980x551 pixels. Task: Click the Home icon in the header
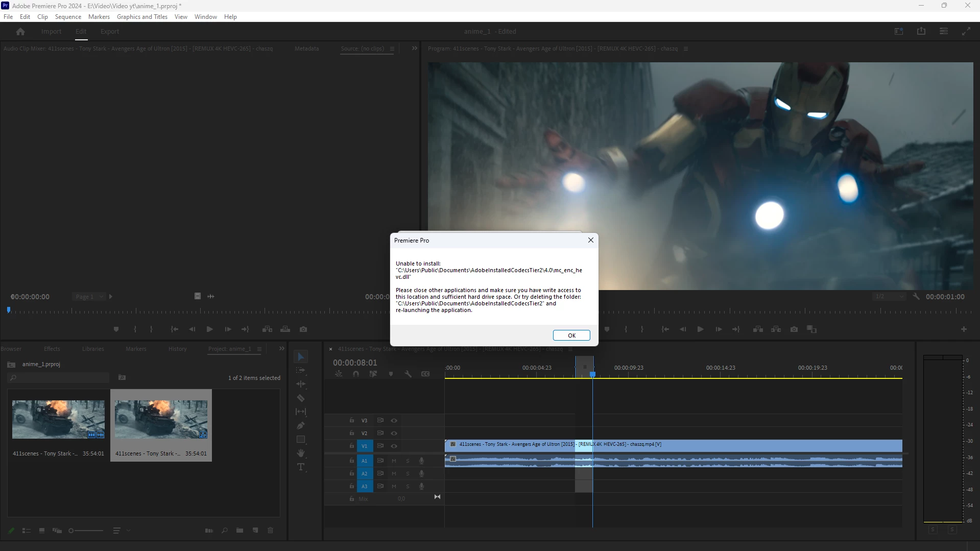(x=20, y=32)
